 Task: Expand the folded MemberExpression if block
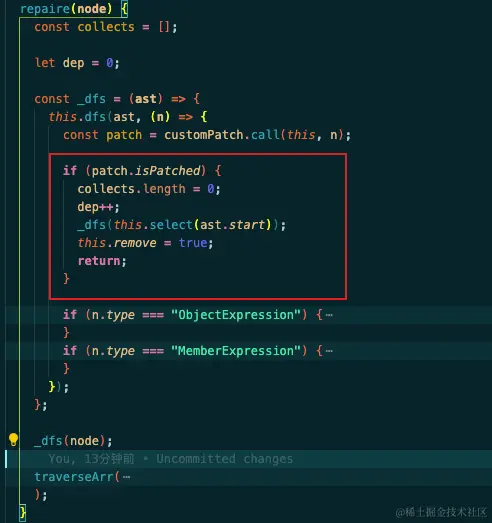pos(329,351)
